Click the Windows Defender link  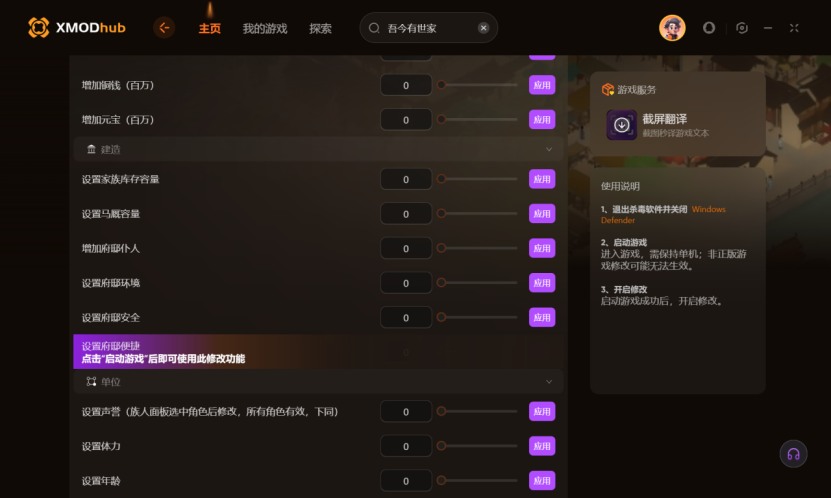tap(663, 215)
